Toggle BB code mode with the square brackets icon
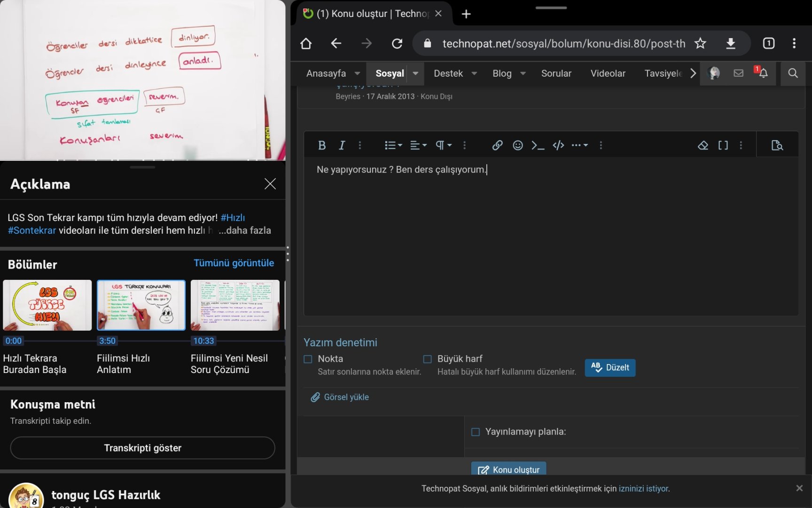Screen dimensions: 812x508 pos(723,145)
